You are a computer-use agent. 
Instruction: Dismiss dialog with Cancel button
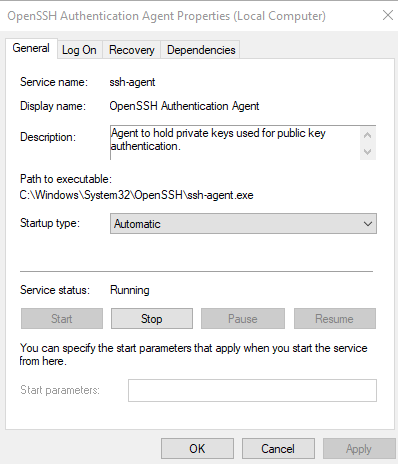pos(278,449)
